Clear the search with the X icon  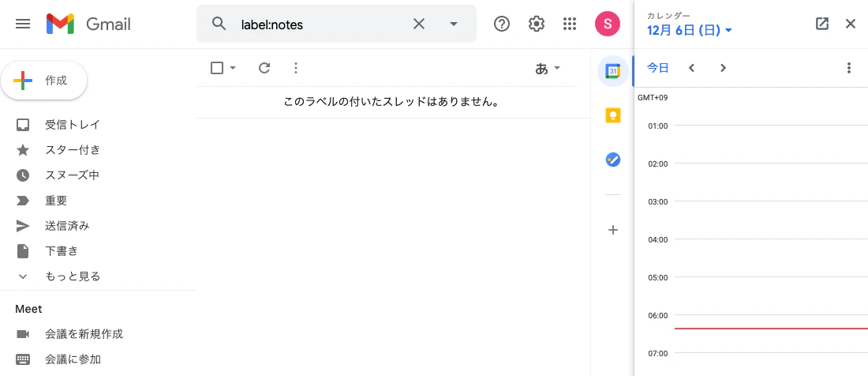(419, 24)
